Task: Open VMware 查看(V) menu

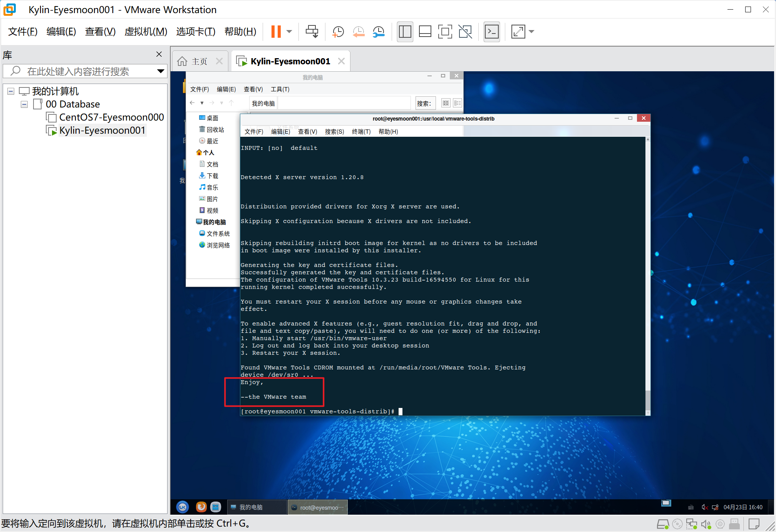Action: tap(100, 32)
